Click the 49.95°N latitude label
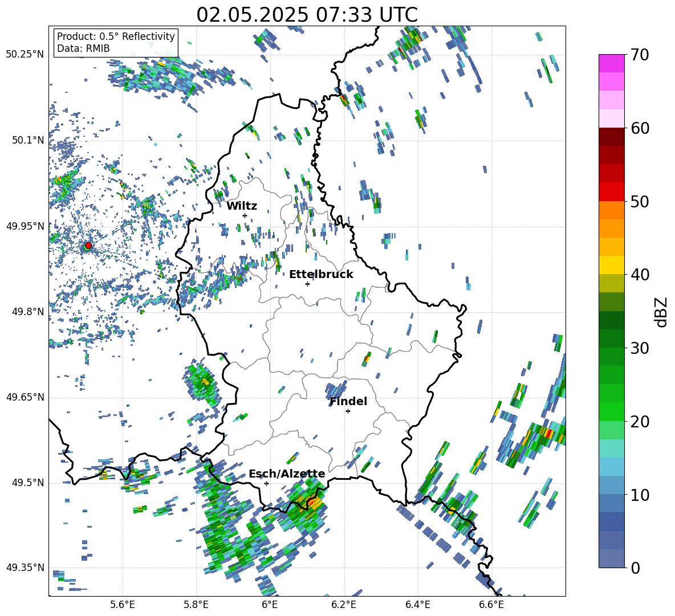Screen dimensions: 675x616 click(x=25, y=226)
